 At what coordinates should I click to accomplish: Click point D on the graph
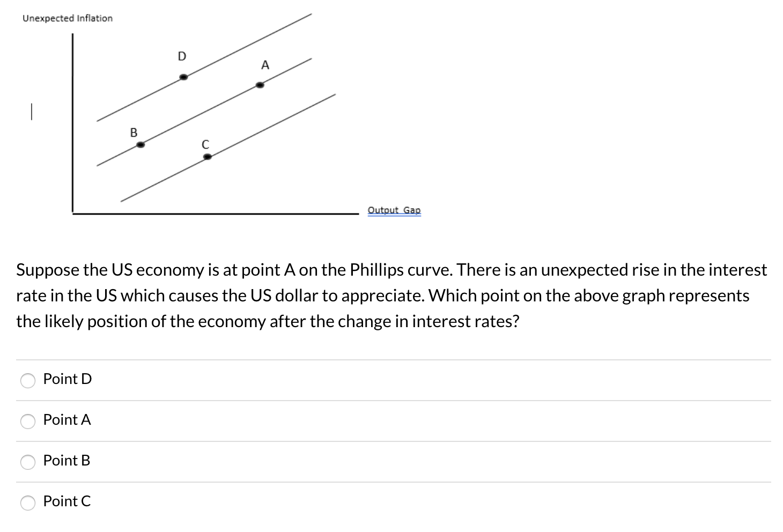tap(183, 77)
